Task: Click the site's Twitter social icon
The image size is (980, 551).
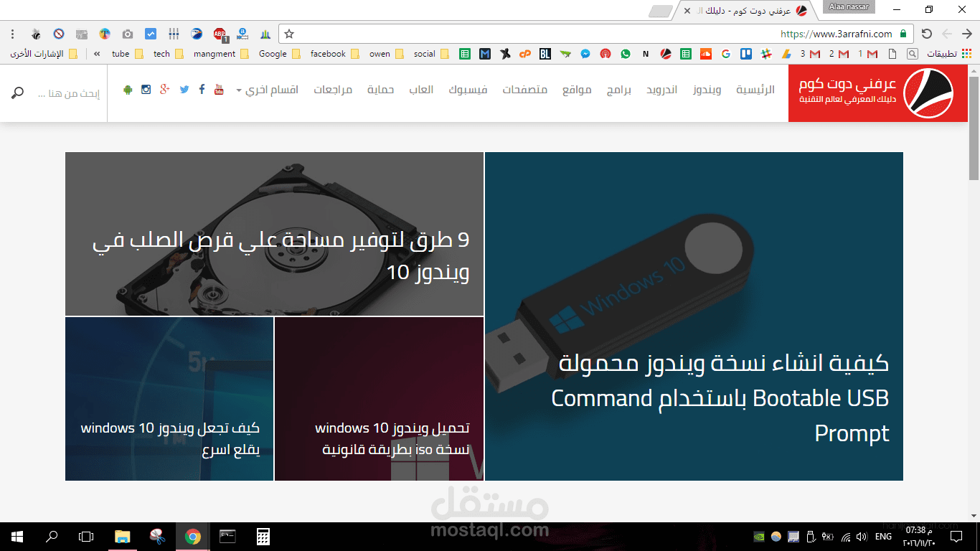Action: (184, 90)
